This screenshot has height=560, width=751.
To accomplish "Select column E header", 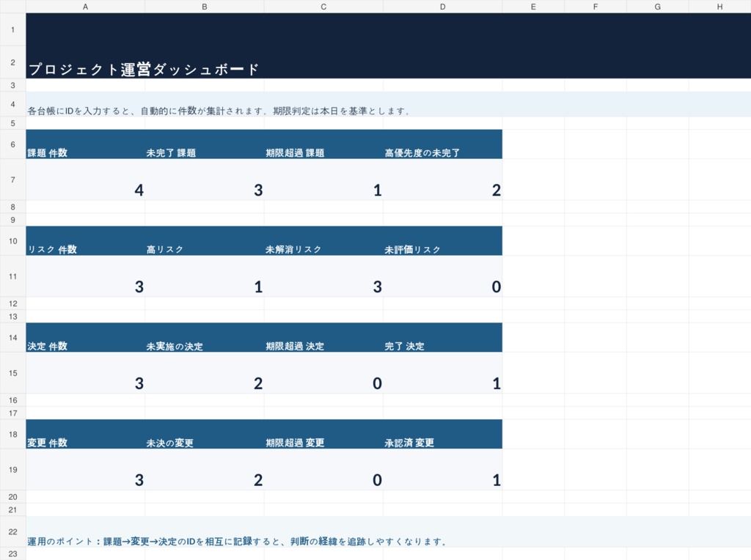I will pyautogui.click(x=533, y=7).
